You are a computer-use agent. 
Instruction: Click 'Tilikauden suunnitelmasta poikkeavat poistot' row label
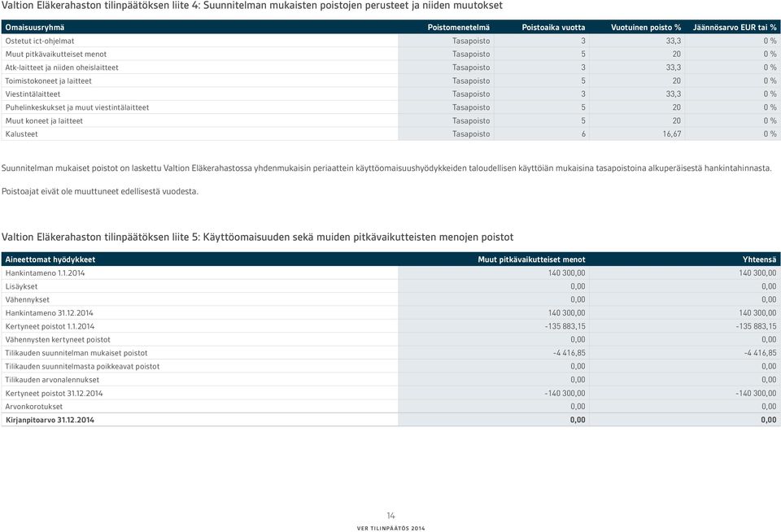82,367
